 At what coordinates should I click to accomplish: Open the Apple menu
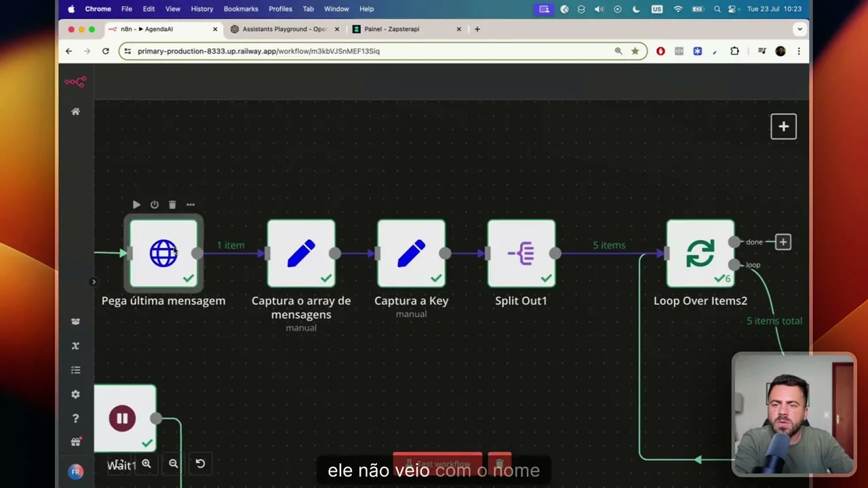71,9
